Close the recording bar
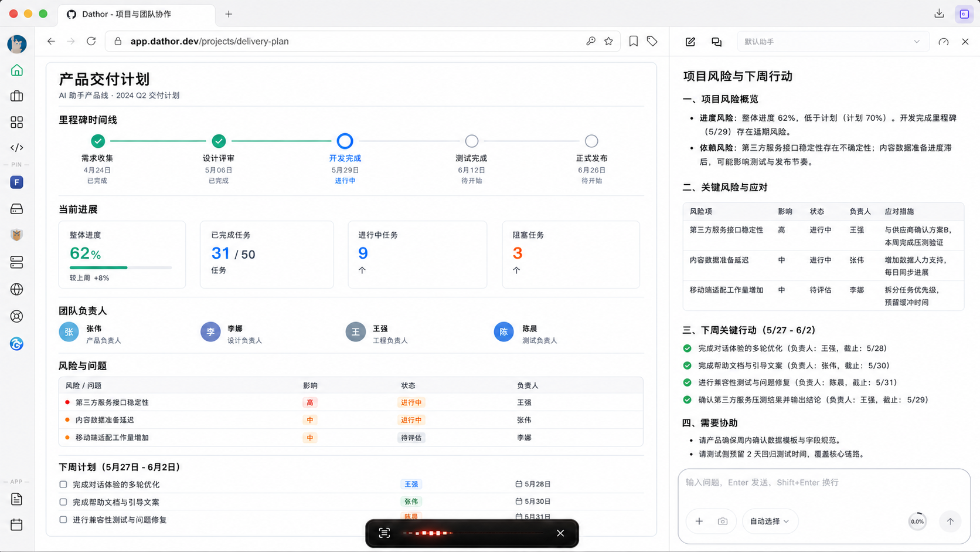This screenshot has width=980, height=552. [560, 533]
